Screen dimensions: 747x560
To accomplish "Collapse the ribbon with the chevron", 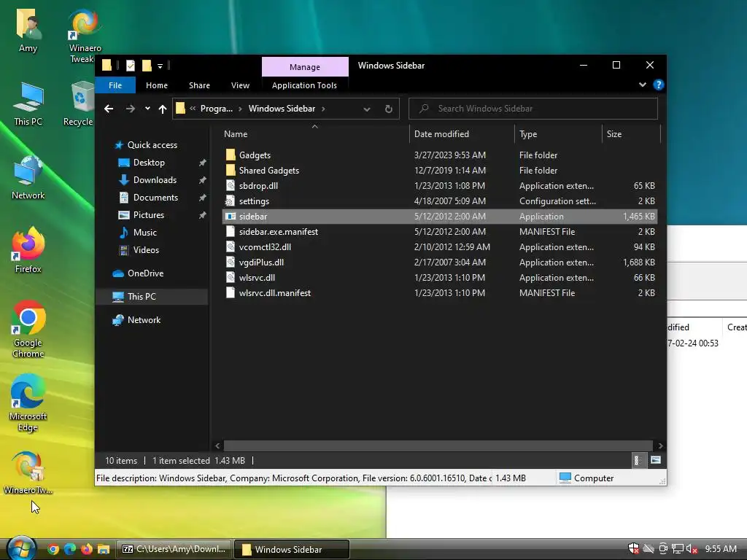I will pos(642,85).
